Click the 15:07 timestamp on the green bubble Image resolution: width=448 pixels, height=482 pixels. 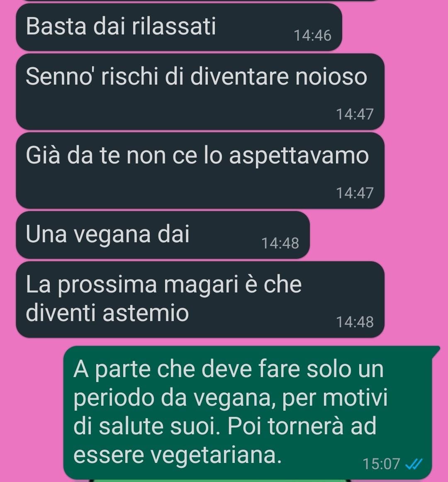(381, 464)
